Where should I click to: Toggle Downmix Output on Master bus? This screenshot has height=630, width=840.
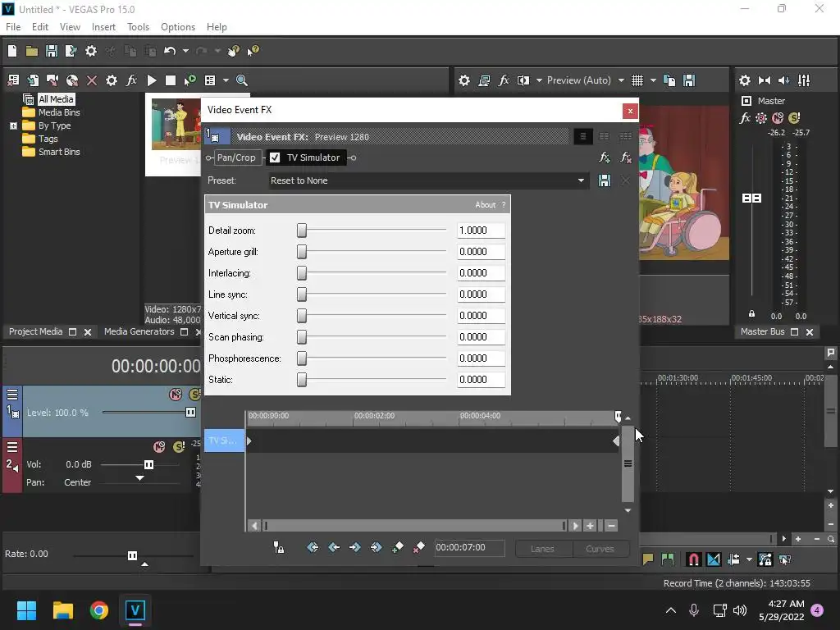pyautogui.click(x=765, y=80)
